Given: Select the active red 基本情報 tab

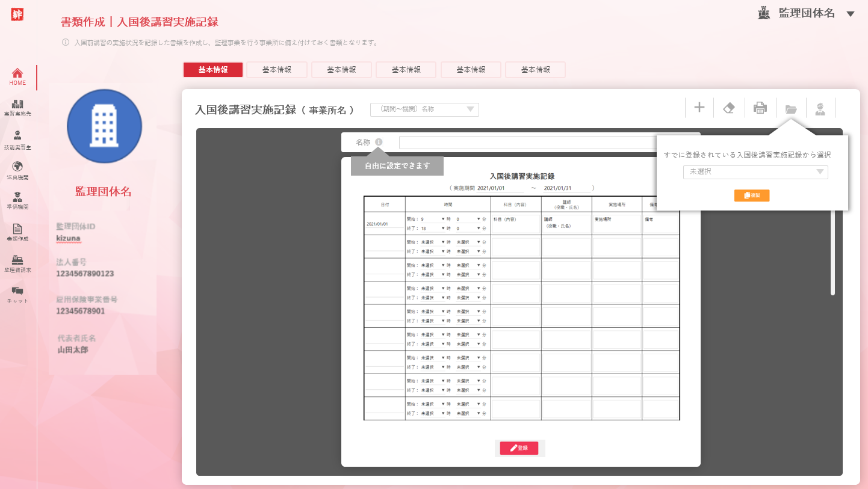Looking at the screenshot, I should pyautogui.click(x=213, y=70).
